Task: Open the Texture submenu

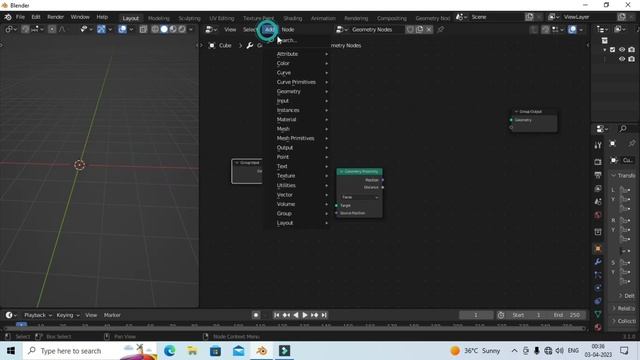Action: (x=302, y=176)
